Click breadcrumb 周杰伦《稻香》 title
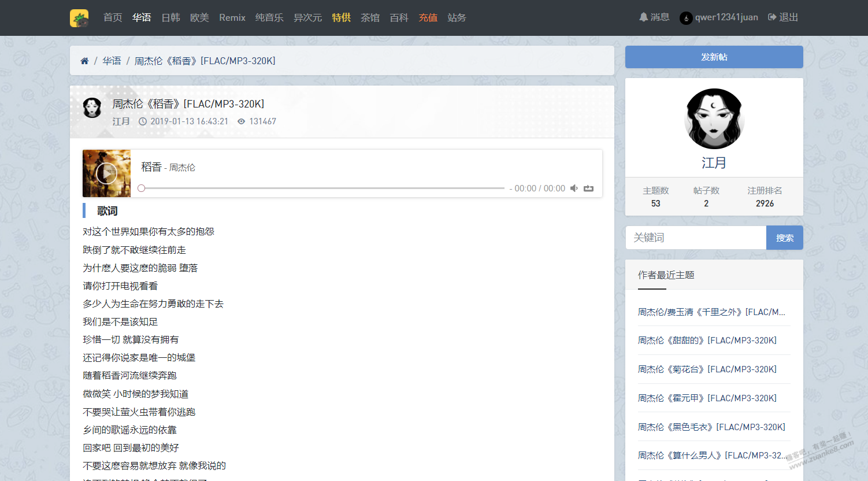 (205, 61)
